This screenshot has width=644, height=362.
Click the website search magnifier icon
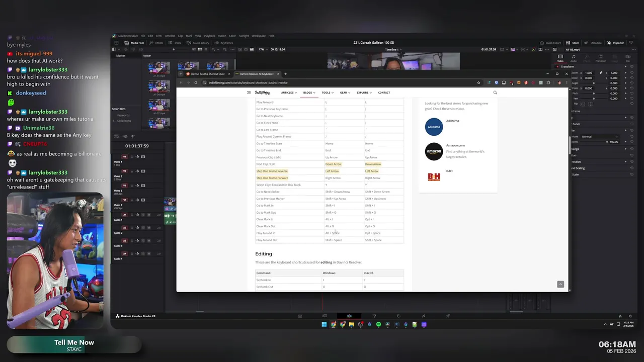pyautogui.click(x=495, y=93)
